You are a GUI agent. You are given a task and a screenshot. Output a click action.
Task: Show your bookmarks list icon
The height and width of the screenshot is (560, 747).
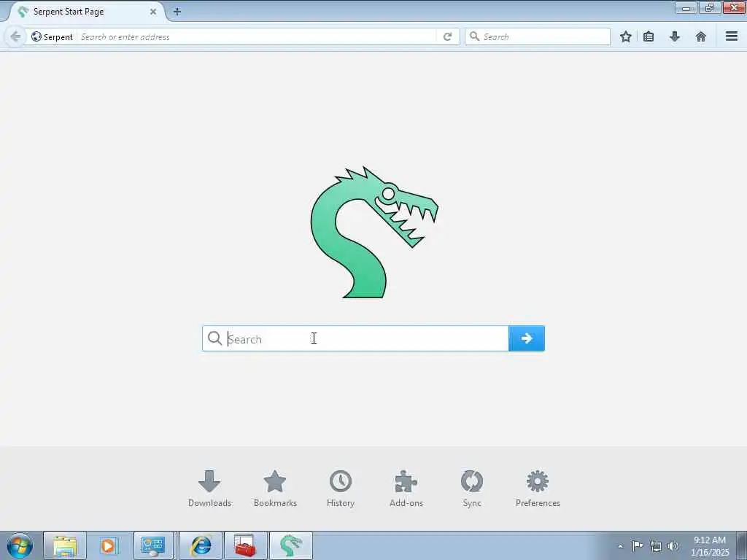(x=649, y=36)
